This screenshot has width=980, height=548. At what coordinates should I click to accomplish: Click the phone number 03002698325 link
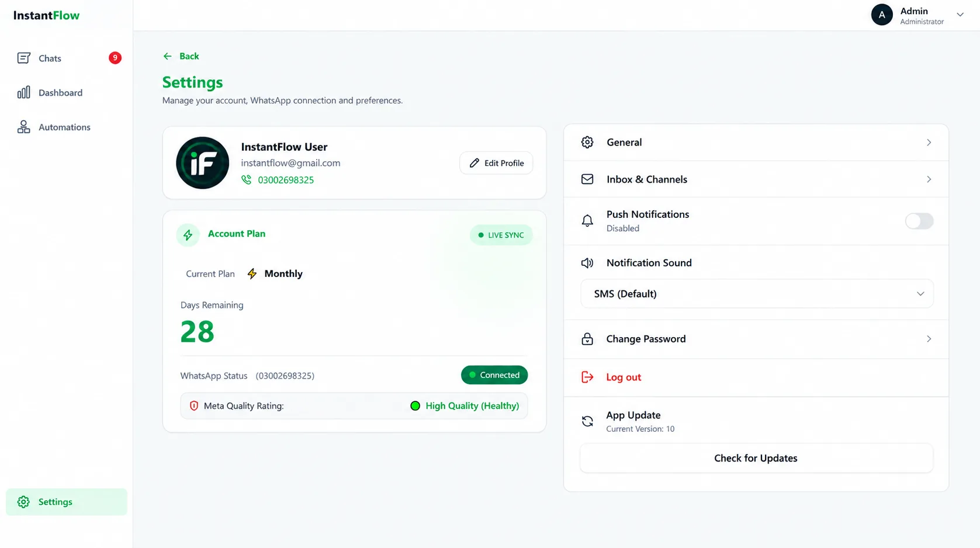(x=286, y=180)
